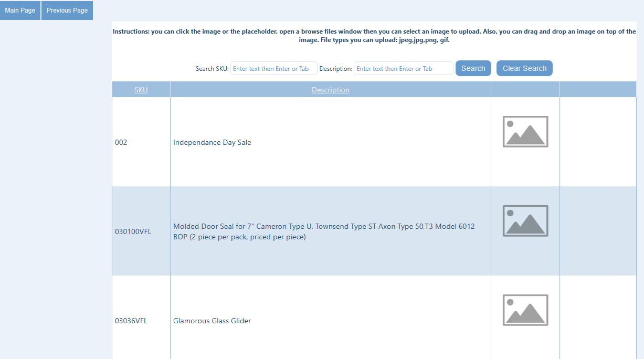Focus the Search SKU text field
Screen dimensions: 644x359
[x=273, y=69]
